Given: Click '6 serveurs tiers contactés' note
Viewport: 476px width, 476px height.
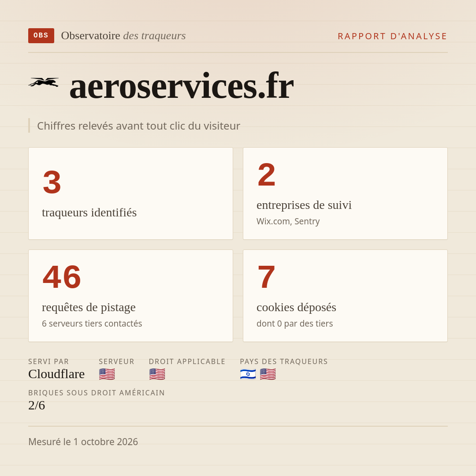Looking at the screenshot, I should pos(92,324).
